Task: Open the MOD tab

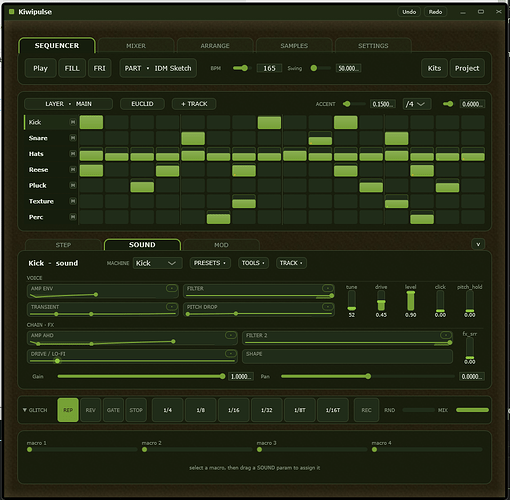Action: click(x=221, y=245)
